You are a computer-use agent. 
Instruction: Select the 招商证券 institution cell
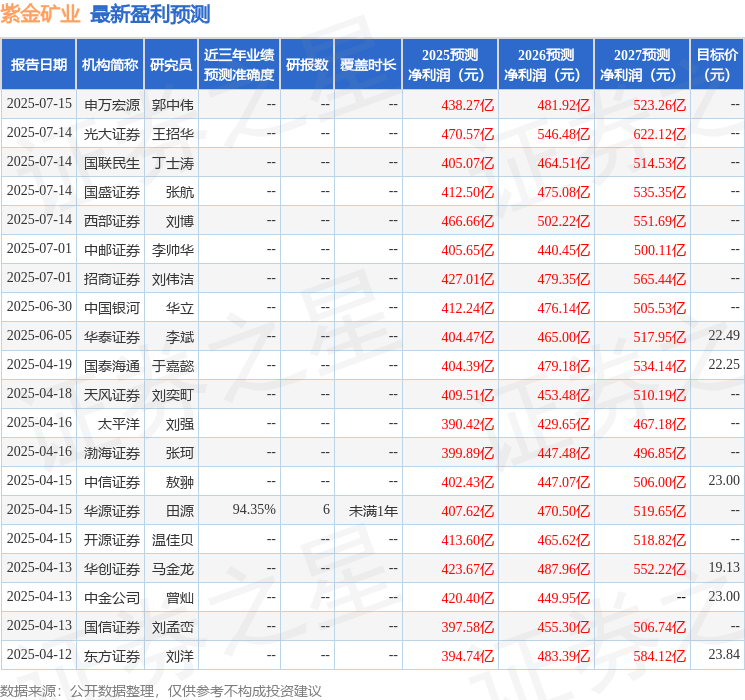112,279
